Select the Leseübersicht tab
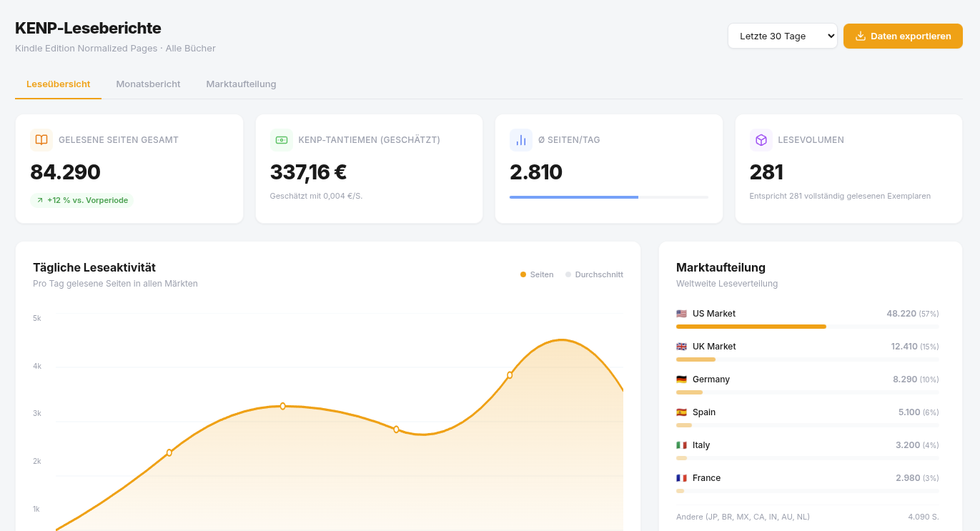 tap(58, 84)
